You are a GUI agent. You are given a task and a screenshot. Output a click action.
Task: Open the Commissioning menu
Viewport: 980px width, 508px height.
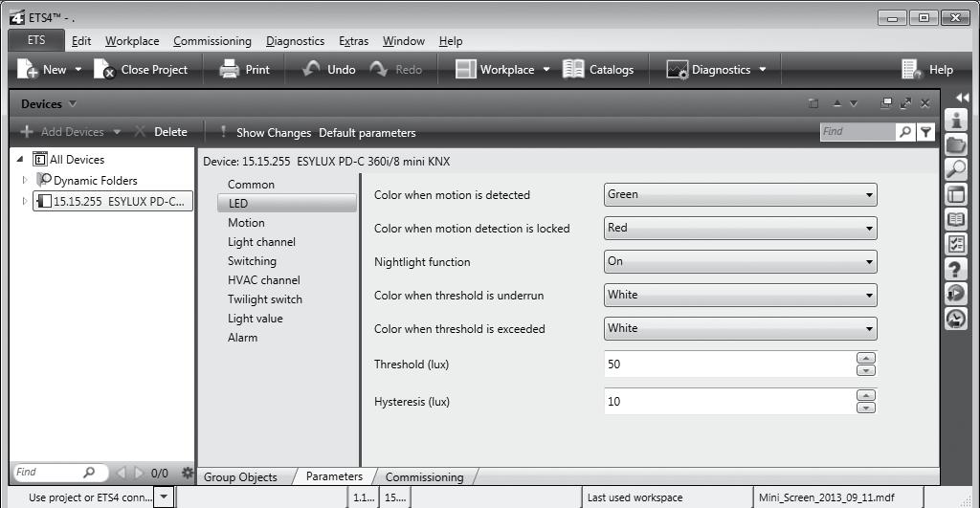(x=212, y=41)
